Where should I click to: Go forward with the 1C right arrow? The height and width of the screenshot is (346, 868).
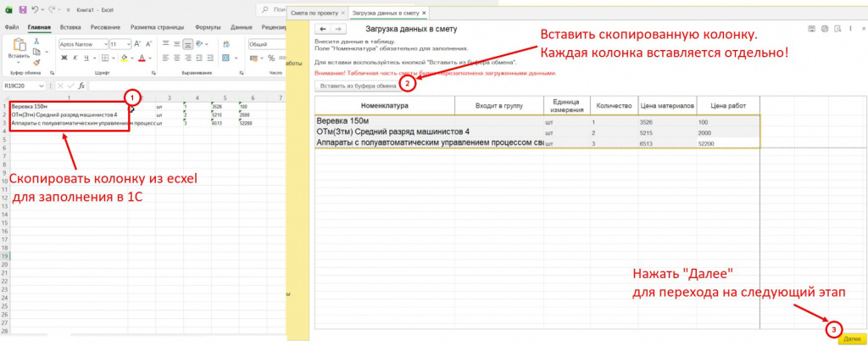338,29
